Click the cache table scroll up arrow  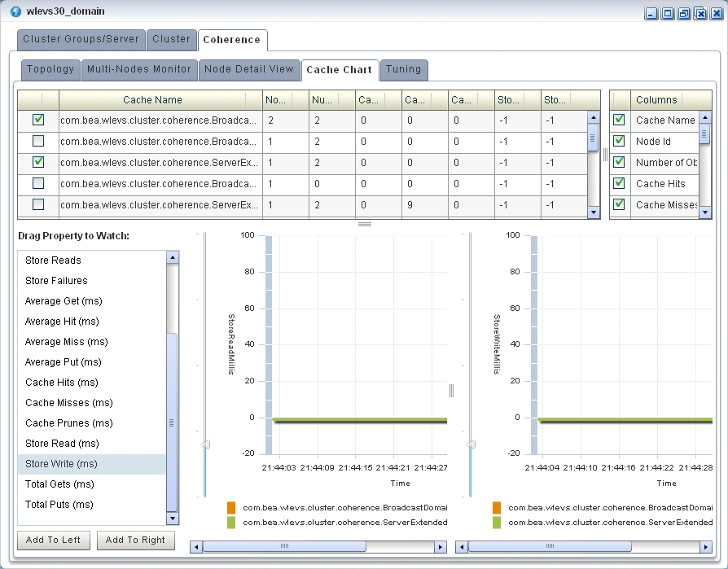tap(594, 117)
